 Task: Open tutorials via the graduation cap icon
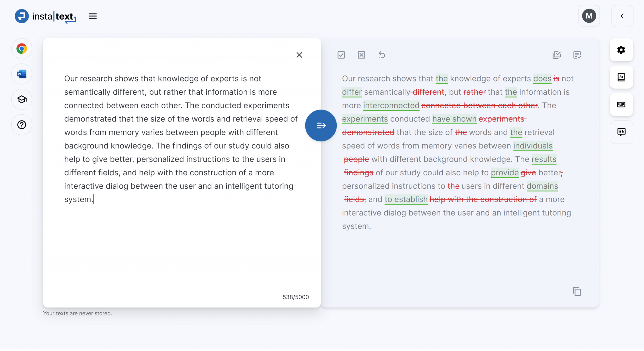(x=21, y=99)
